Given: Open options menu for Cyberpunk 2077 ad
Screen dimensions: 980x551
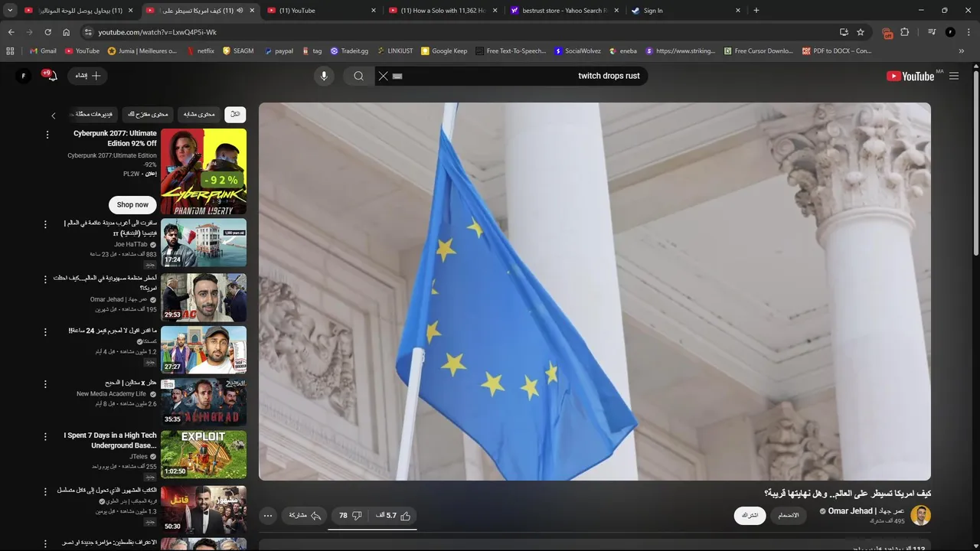Looking at the screenshot, I should click(47, 135).
